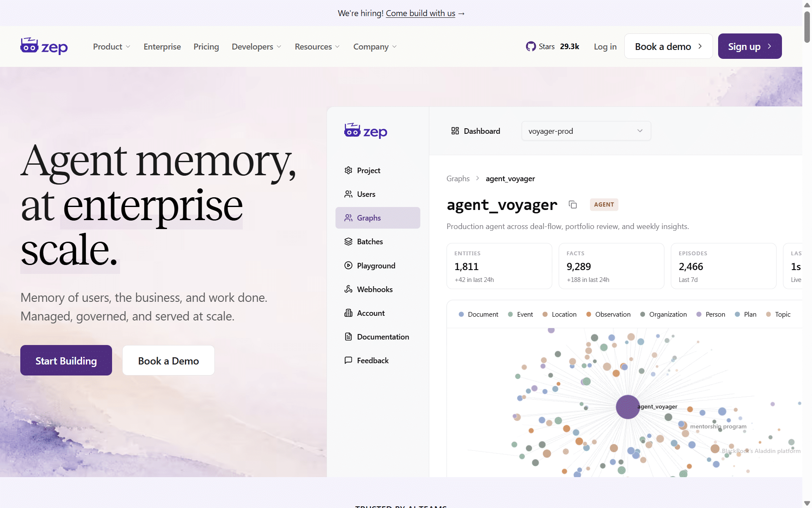Click the arrow on the Sign up button
The height and width of the screenshot is (508, 812).
[x=769, y=46]
